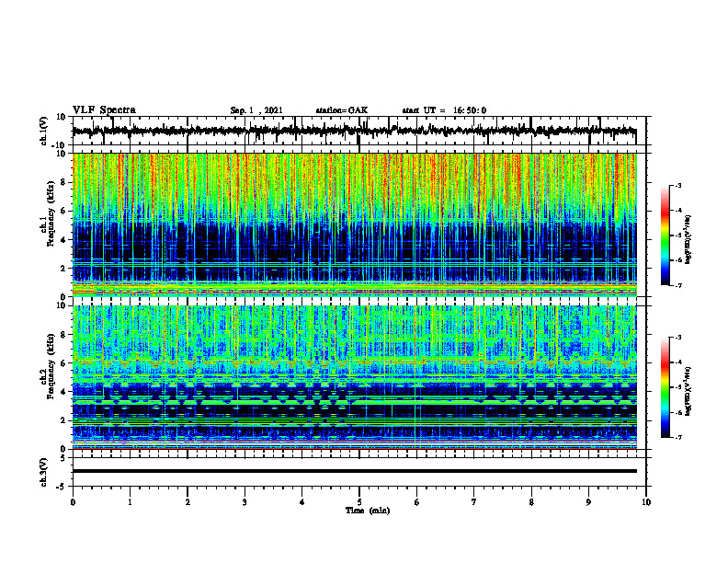The image size is (728, 563).
Task: Click the ch.1 waveform trace panel
Action: (359, 131)
